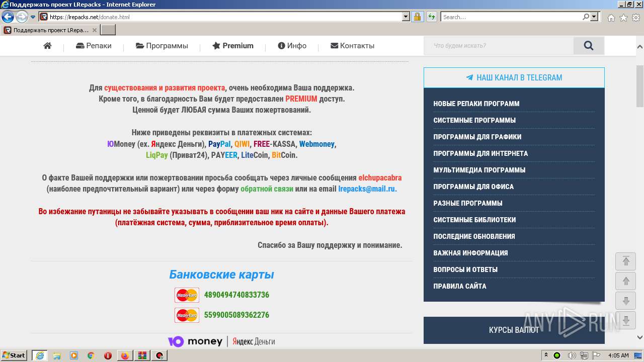Click the elchupacabra profile link
Image resolution: width=644 pixels, height=362 pixels.
tap(380, 178)
